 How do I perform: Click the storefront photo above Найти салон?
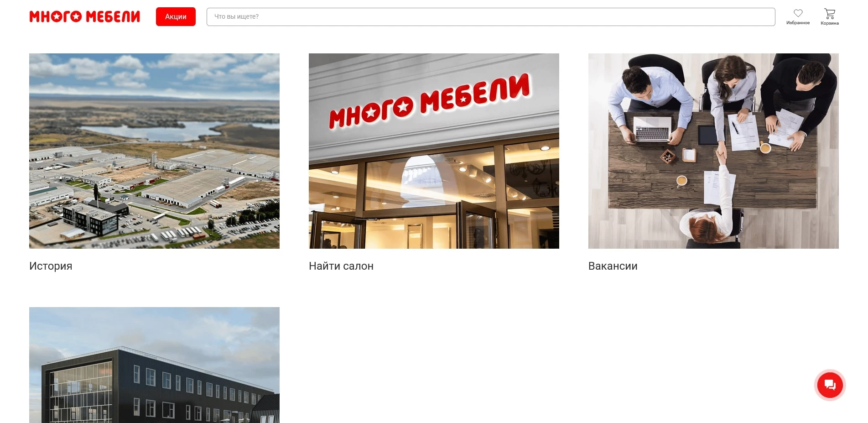click(x=433, y=151)
